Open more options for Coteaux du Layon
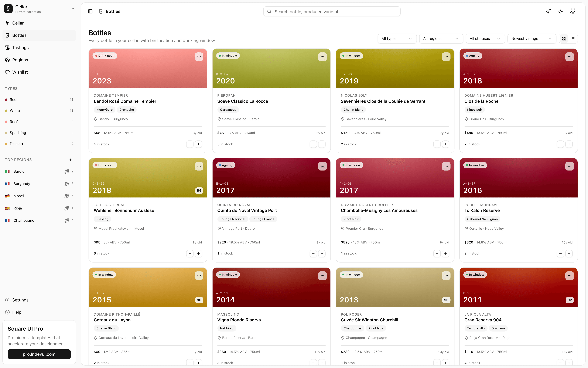Image resolution: width=588 pixels, height=368 pixels. pyautogui.click(x=199, y=276)
